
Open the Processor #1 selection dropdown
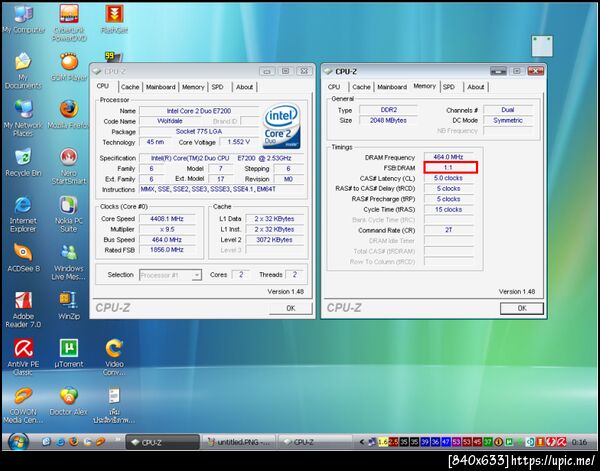coord(170,275)
